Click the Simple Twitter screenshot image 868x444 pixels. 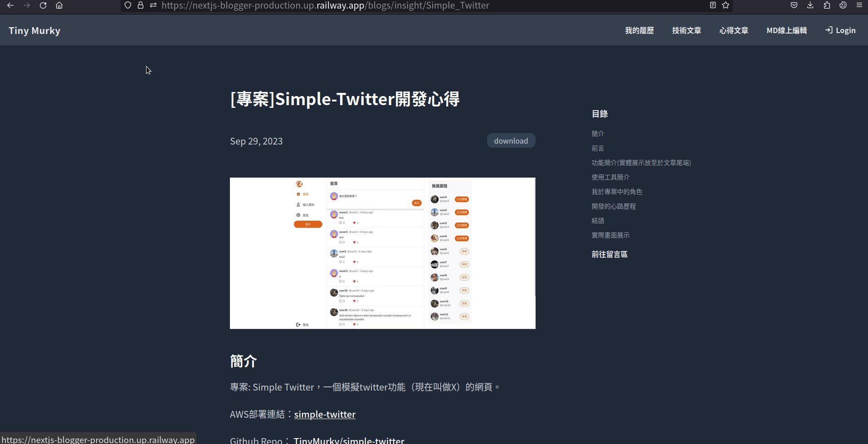(x=383, y=253)
